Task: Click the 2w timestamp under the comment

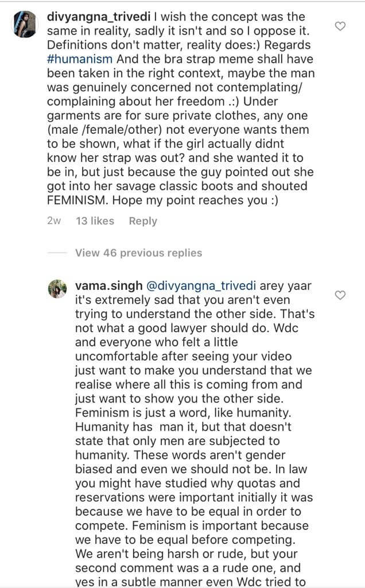Action: click(55, 221)
